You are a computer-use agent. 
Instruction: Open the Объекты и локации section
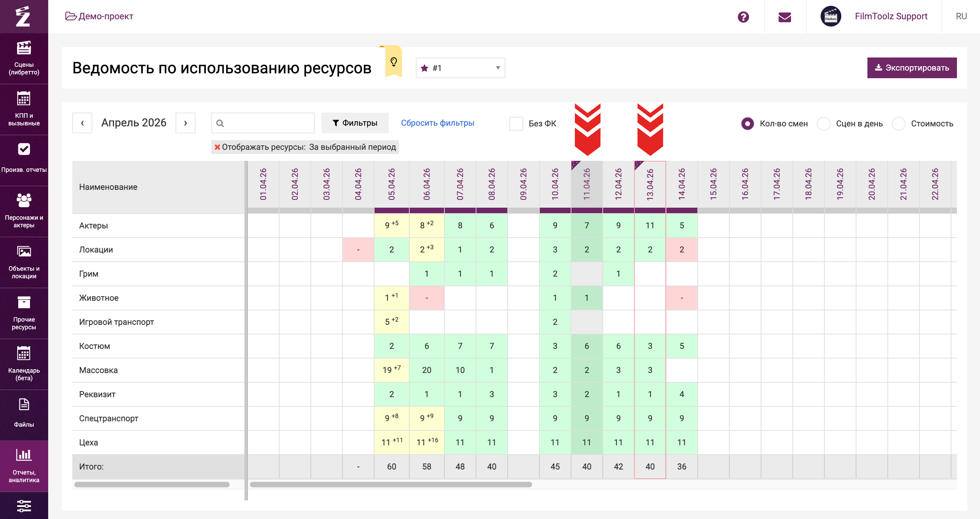coord(24,262)
